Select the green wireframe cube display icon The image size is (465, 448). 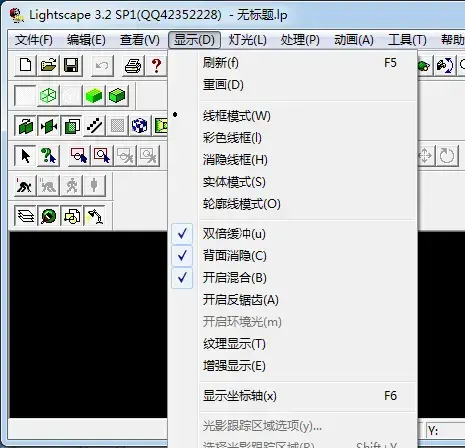(49, 96)
